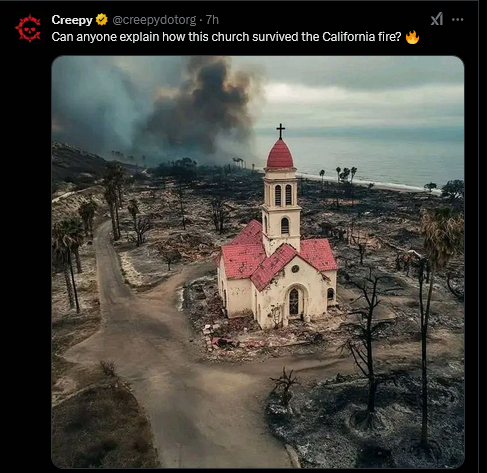This screenshot has width=487, height=473.
Task: Open the 7h timestamp permalink
Action: click(212, 20)
